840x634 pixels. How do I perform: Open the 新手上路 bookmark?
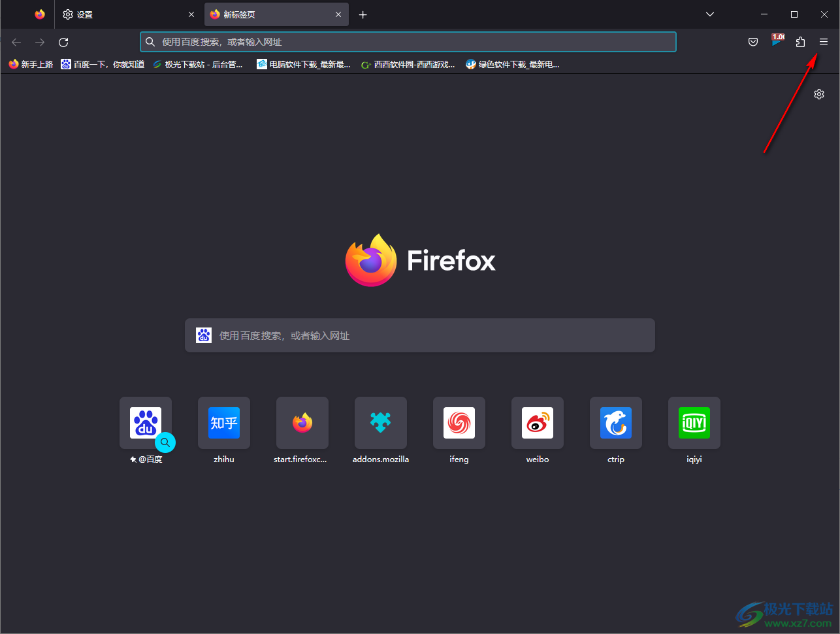(31, 64)
